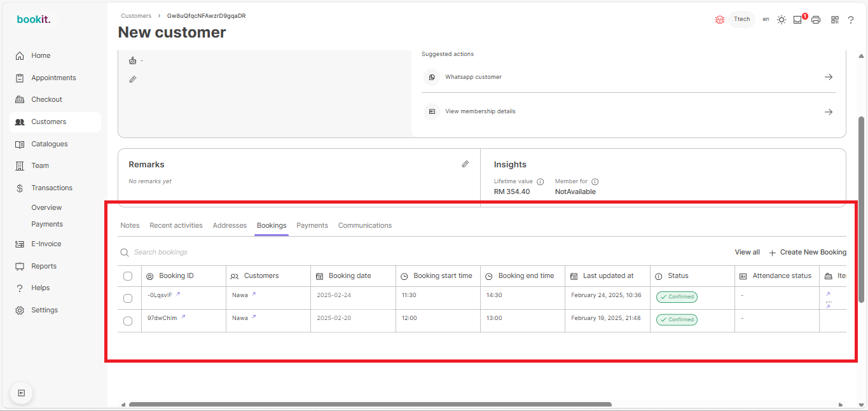The image size is (868, 411).
Task: Toggle light/dark theme sun icon
Action: (x=782, y=20)
